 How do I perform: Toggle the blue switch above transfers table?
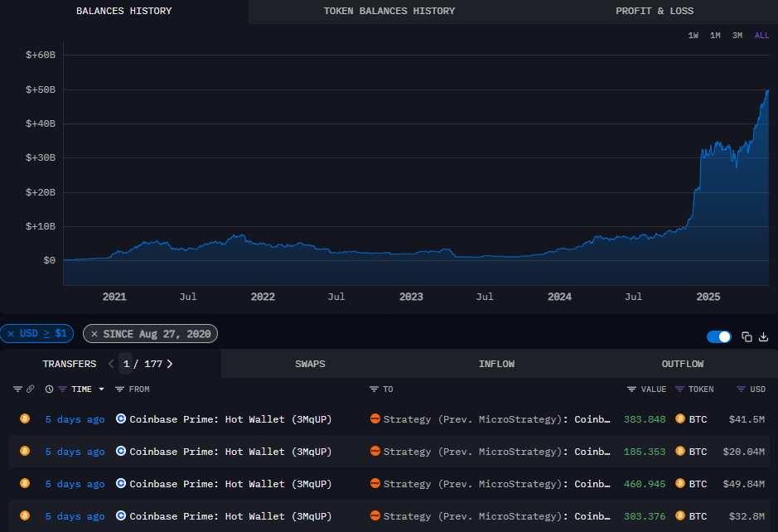click(719, 336)
